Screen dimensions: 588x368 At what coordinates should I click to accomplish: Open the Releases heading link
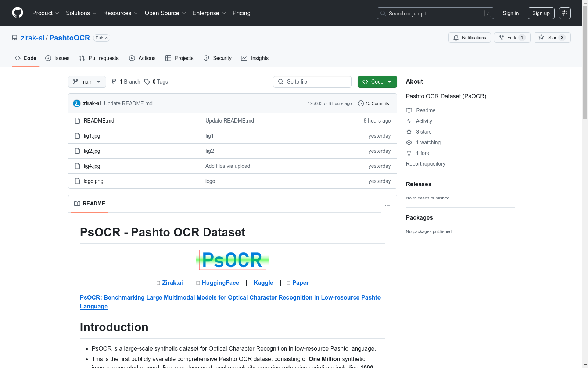419,184
